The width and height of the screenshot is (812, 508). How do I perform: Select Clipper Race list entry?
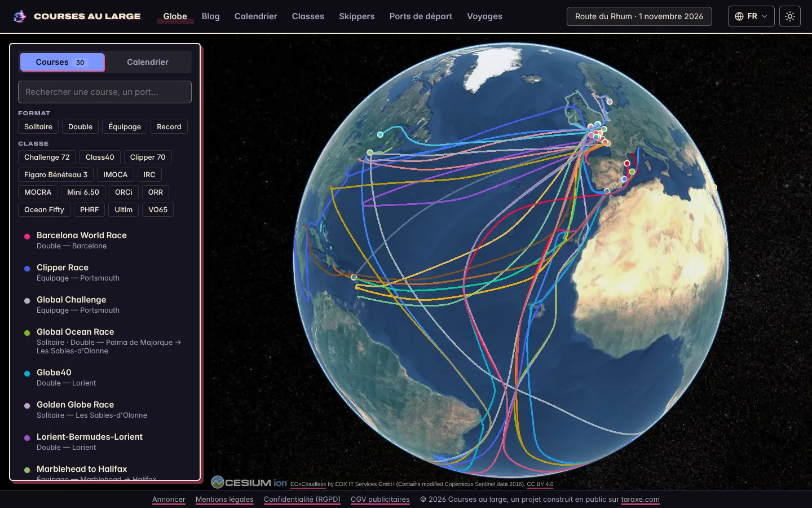coord(105,273)
